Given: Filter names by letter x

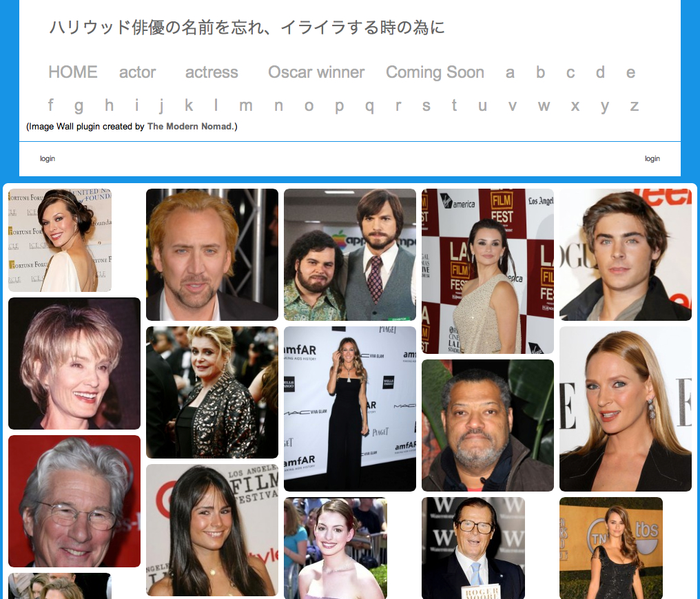Looking at the screenshot, I should point(575,106).
